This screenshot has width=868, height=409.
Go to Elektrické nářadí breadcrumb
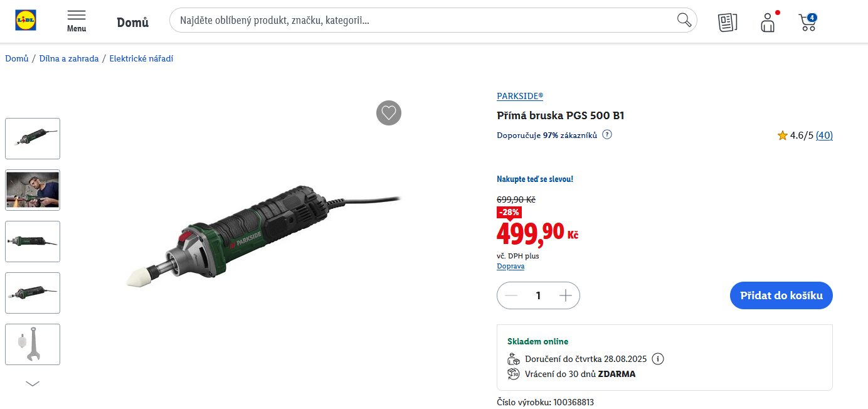(x=141, y=58)
